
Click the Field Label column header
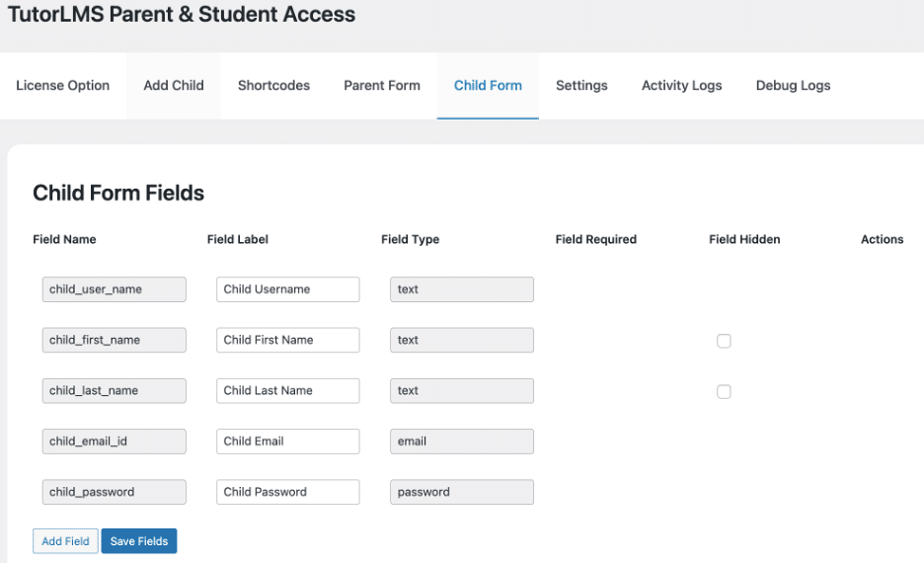238,239
